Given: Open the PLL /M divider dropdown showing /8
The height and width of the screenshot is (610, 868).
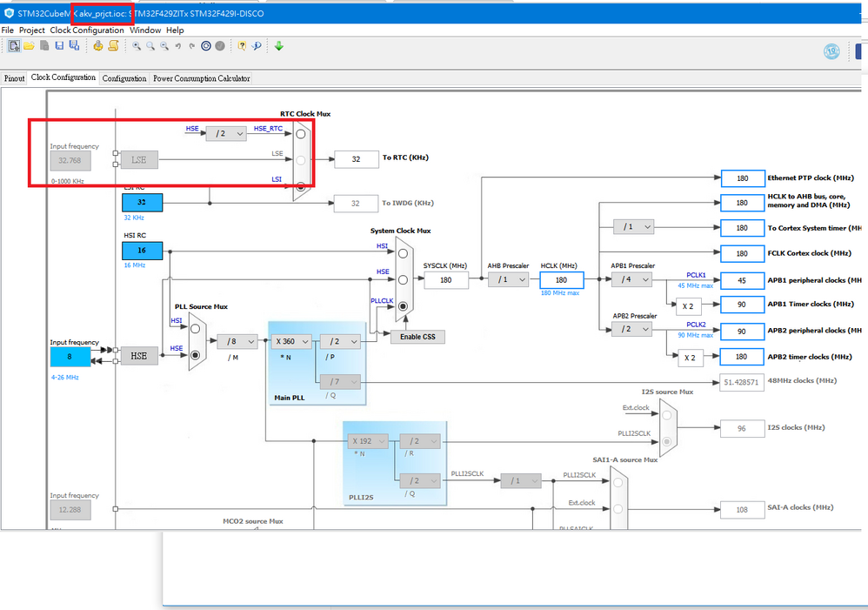Looking at the screenshot, I should pos(237,341).
